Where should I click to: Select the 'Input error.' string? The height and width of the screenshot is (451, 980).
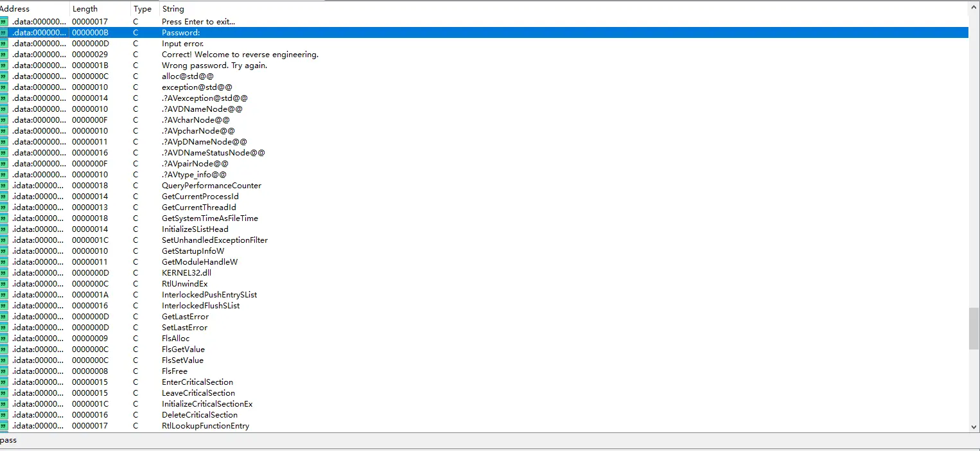[x=183, y=44]
